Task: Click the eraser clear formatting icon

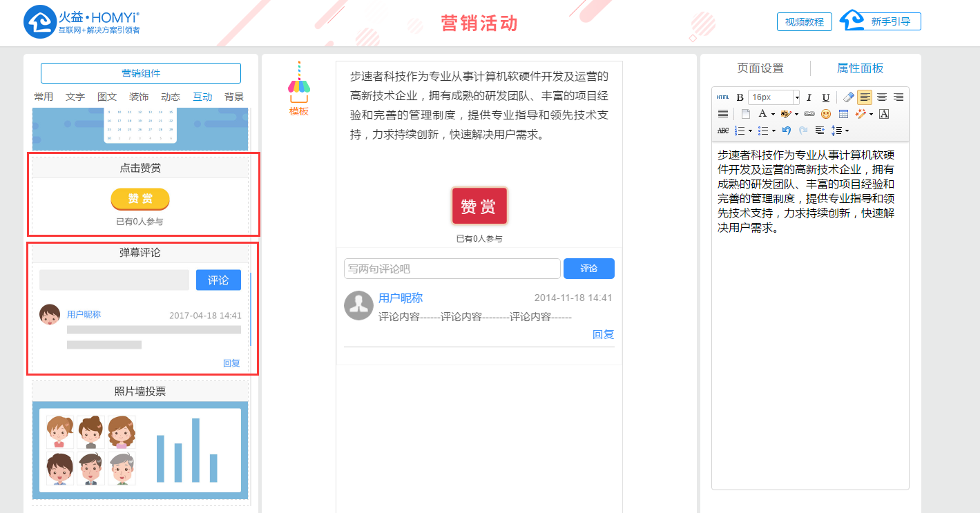Action: pyautogui.click(x=849, y=97)
